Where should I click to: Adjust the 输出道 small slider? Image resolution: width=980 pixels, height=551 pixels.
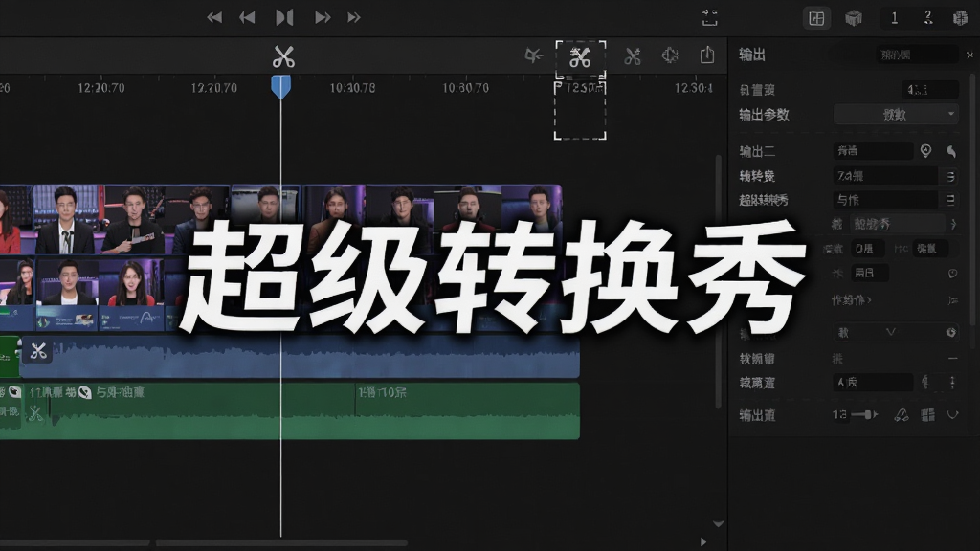click(x=865, y=415)
